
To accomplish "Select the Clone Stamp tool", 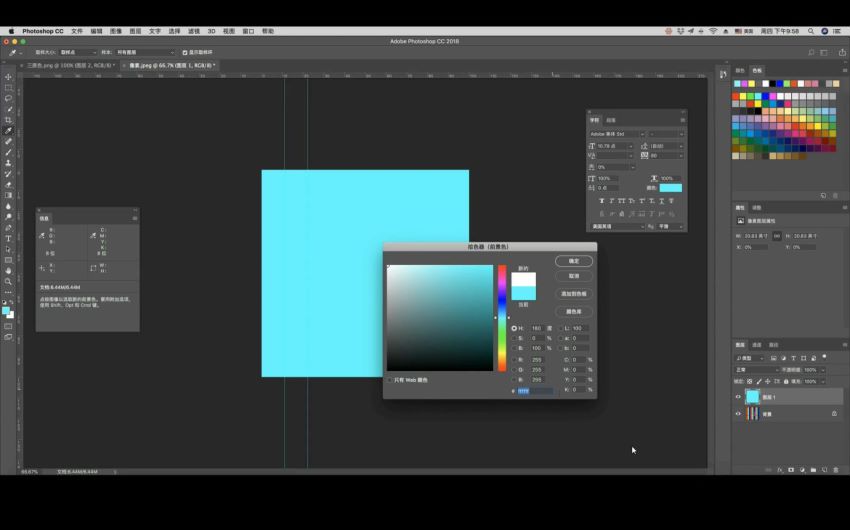I will 8,163.
